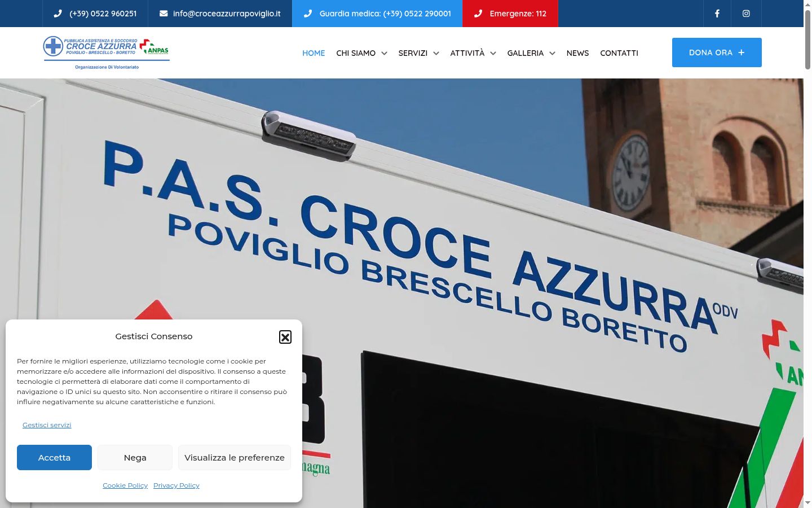Accept cookies with Accetta button
This screenshot has height=508, width=812.
[x=54, y=457]
